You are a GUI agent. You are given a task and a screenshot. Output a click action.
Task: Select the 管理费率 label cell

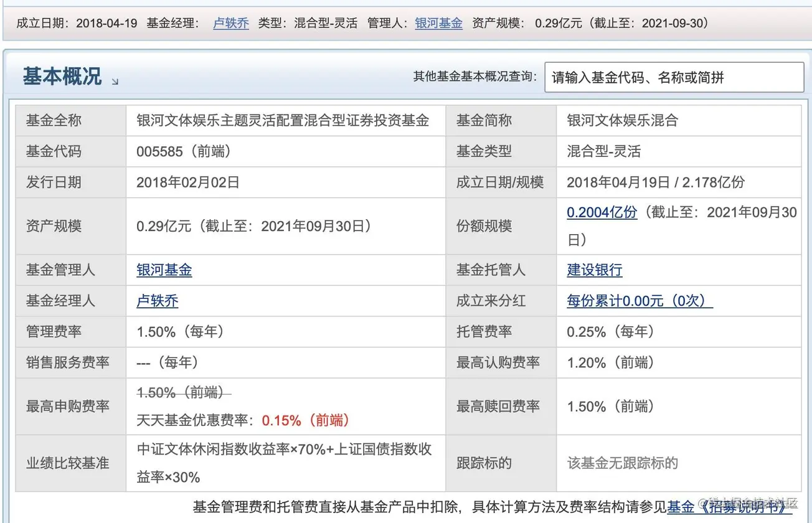pos(71,332)
